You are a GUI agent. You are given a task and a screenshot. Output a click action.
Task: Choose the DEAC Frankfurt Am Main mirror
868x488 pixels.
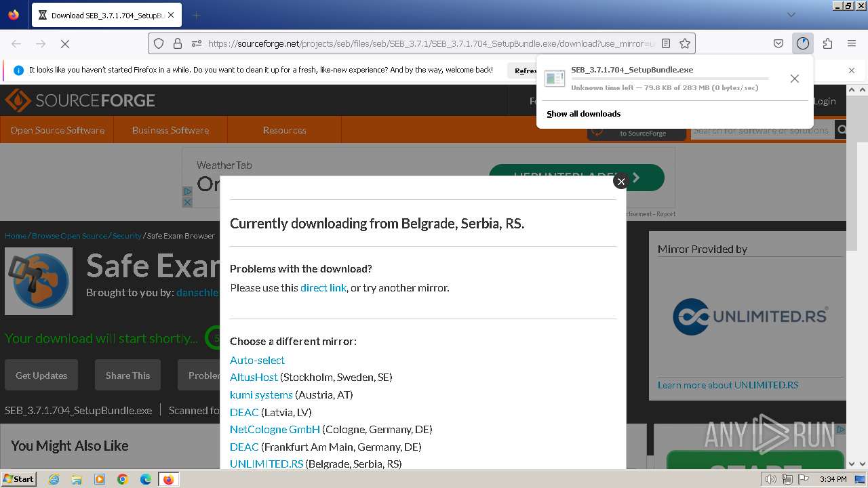pos(244,447)
